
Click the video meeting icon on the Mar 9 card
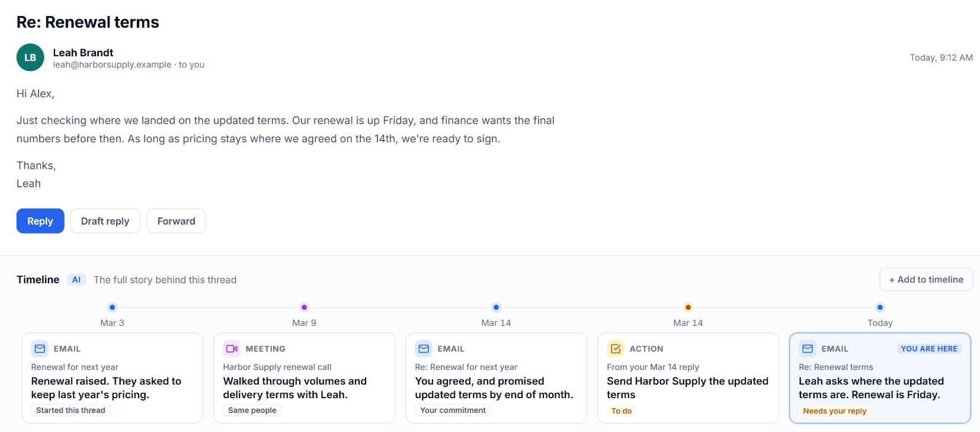(x=232, y=348)
